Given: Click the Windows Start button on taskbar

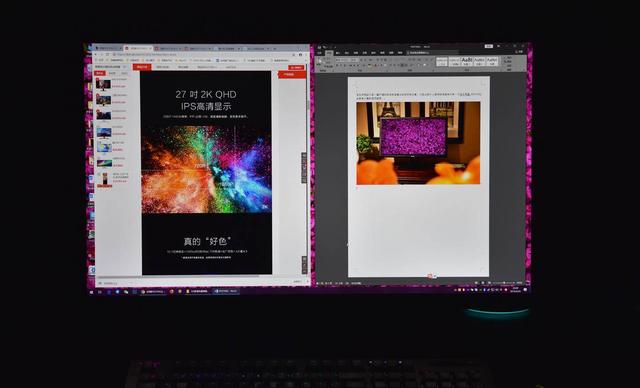Looking at the screenshot, I should [x=91, y=292].
